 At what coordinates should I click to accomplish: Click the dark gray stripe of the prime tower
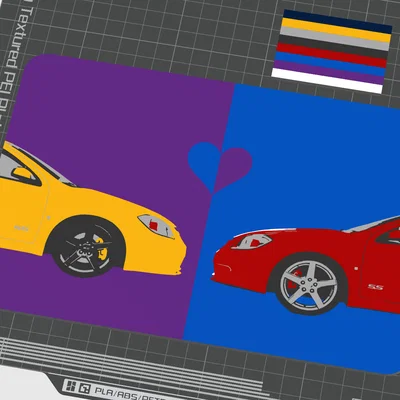333,47
